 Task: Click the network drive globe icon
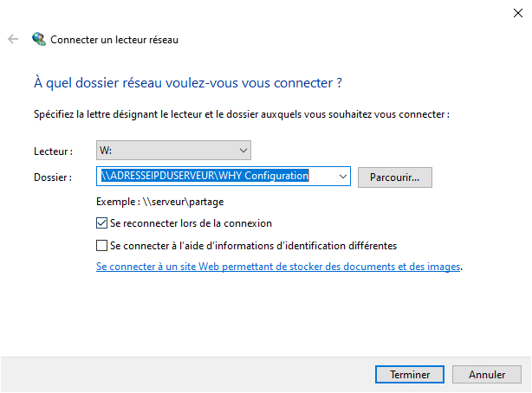click(x=39, y=39)
